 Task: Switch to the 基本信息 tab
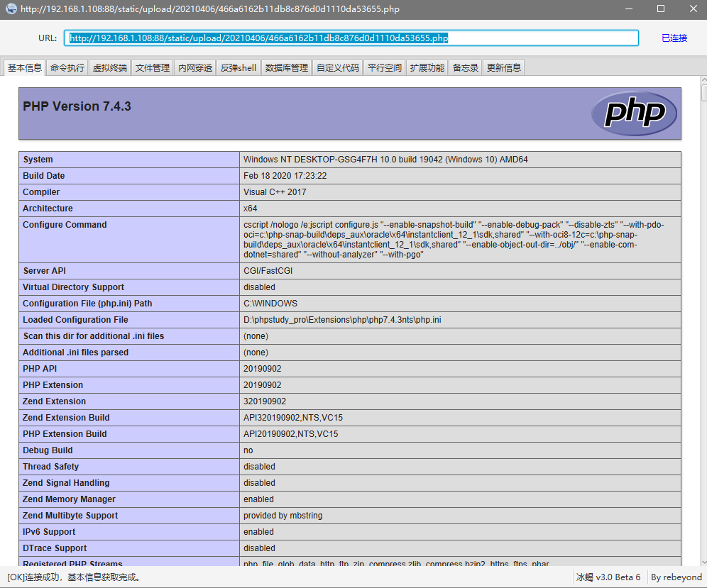pyautogui.click(x=25, y=68)
